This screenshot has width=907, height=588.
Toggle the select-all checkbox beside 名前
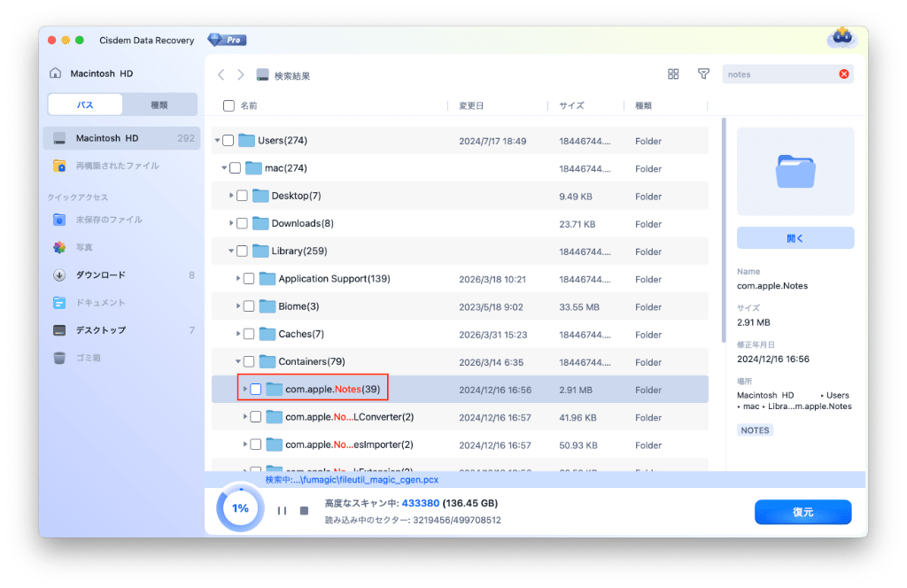click(x=229, y=105)
